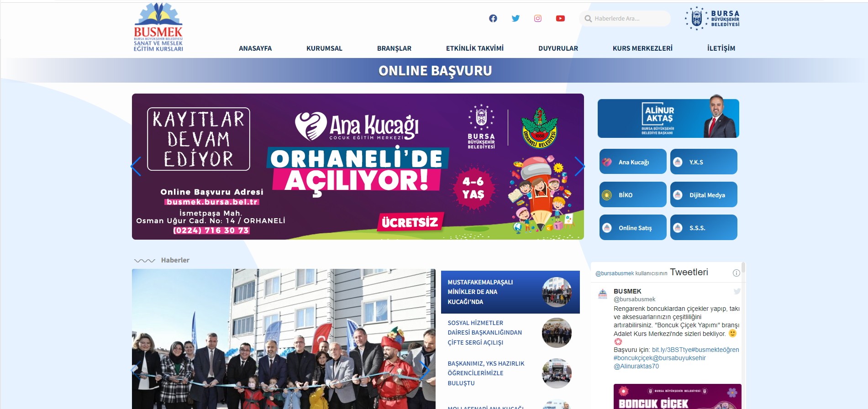This screenshot has height=409, width=868.
Task: Open @bursabuyuksehir mention link
Action: point(679,358)
